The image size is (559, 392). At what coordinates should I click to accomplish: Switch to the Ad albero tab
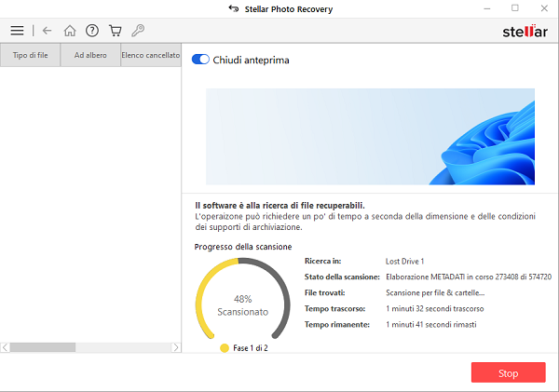tap(90, 55)
